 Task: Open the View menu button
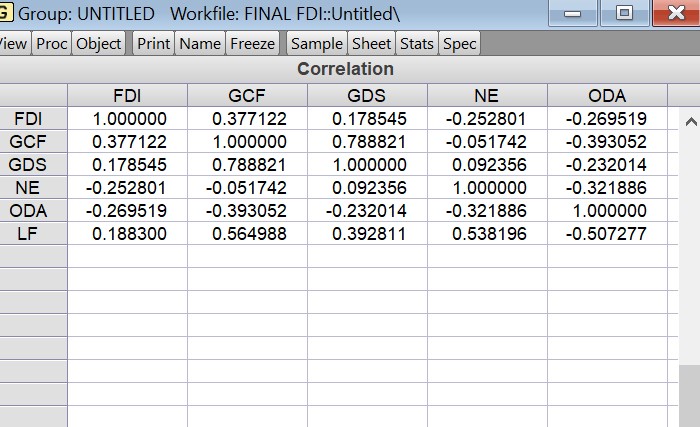point(14,44)
